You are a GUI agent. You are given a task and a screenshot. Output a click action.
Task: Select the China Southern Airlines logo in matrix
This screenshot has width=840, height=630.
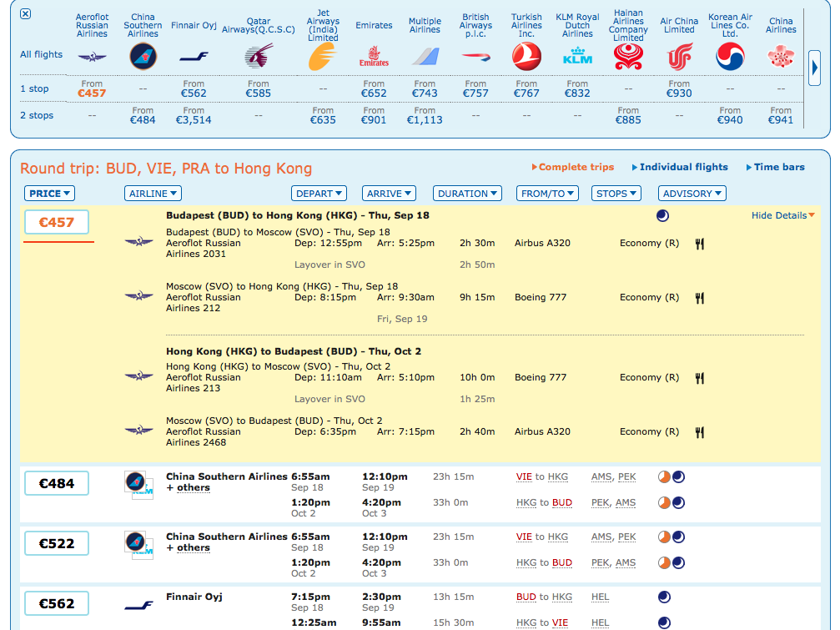point(143,56)
